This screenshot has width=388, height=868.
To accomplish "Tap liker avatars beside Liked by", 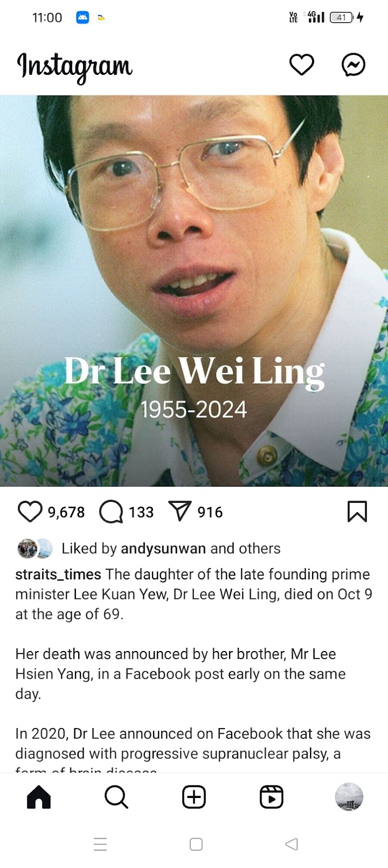I will [35, 548].
